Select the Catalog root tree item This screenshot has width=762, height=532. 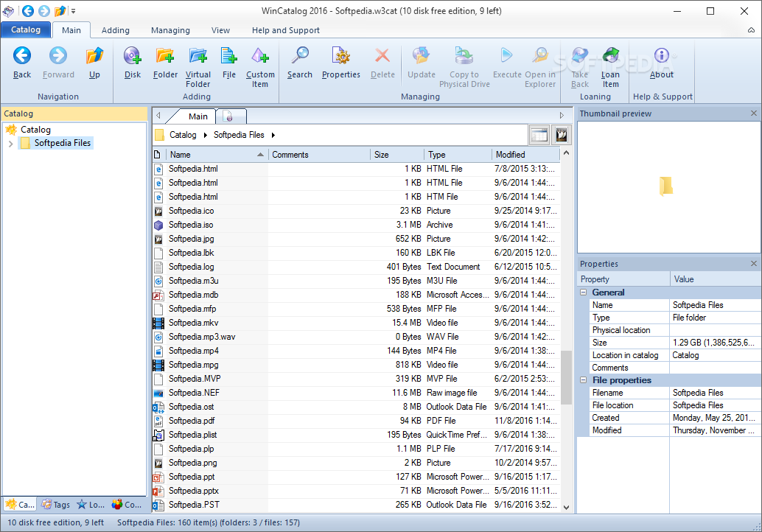(35, 130)
